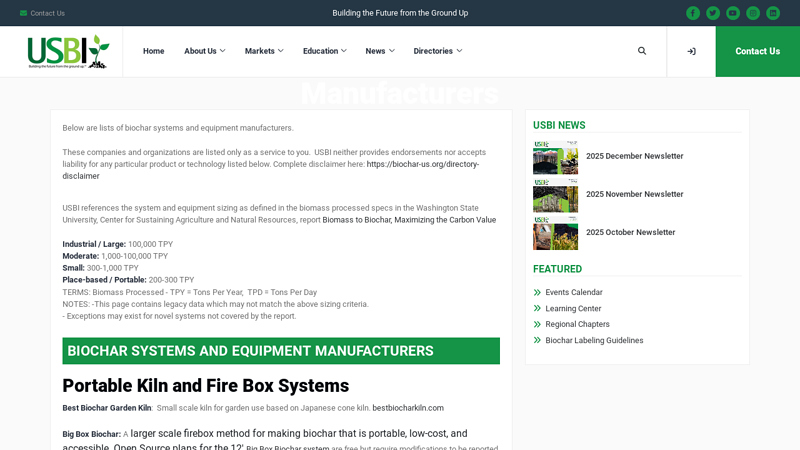Viewport: 800px width, 450px height.
Task: Click chevron icon beside Regional Chapters
Action: tap(537, 324)
